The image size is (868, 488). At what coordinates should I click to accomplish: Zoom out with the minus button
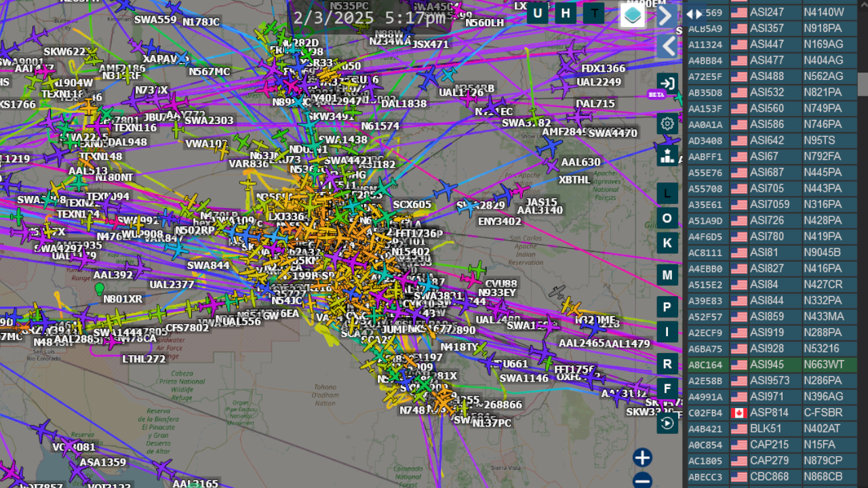642,481
